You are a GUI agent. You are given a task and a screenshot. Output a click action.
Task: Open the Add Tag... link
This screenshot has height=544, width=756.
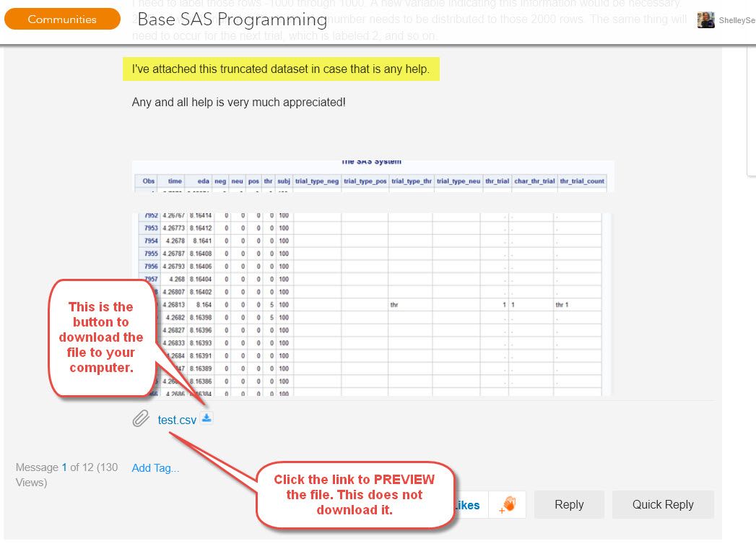tap(155, 467)
